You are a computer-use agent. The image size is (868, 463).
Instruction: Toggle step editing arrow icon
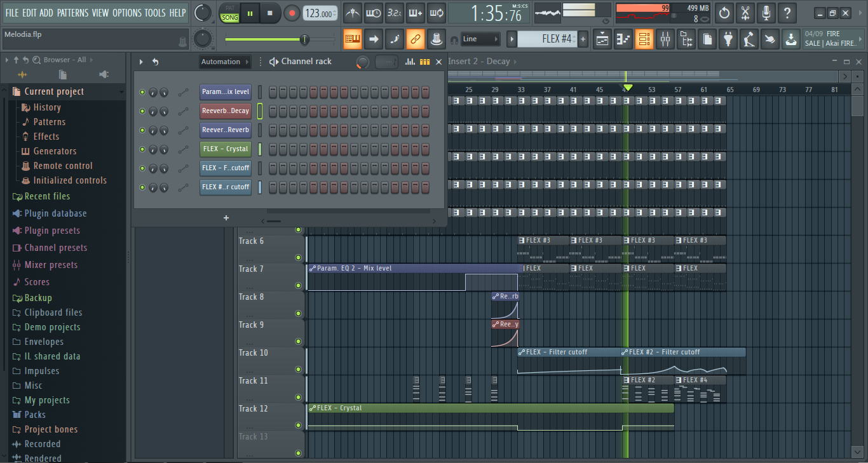point(374,39)
